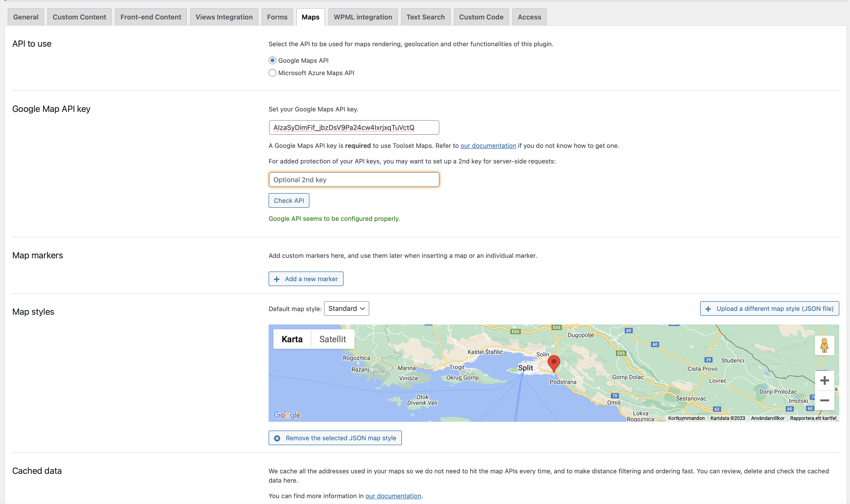Click the Marina label on the map
The height and width of the screenshot is (504, 850).
pos(407,368)
